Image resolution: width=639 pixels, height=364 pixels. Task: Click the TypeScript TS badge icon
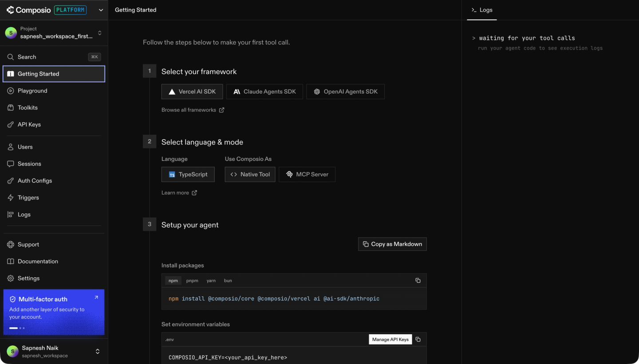pos(172,175)
